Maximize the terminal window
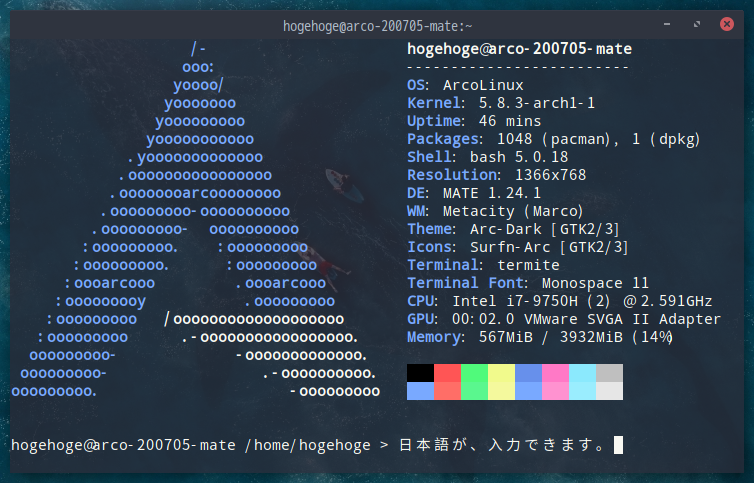Image resolution: width=754 pixels, height=483 pixels. click(697, 24)
